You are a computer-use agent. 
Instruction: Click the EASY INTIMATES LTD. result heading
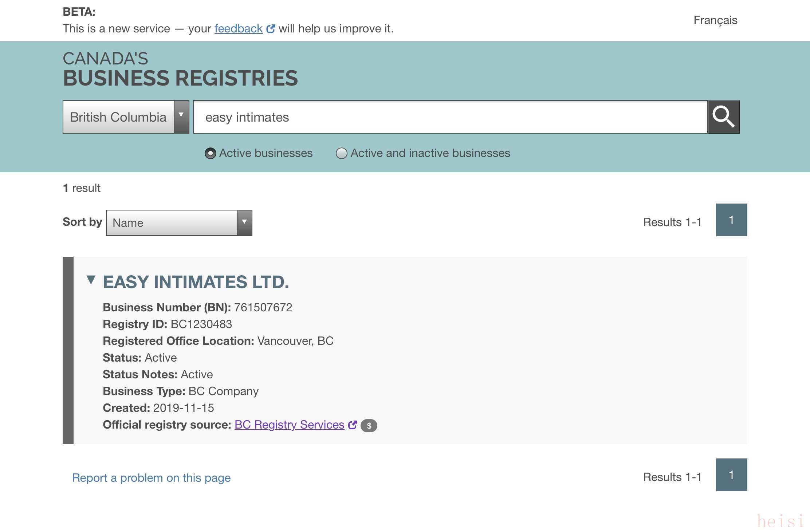click(196, 282)
